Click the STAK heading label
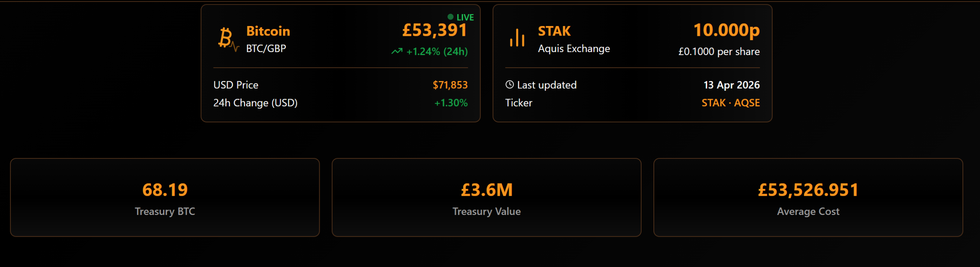Viewport: 980px width, 267px height. point(554,31)
